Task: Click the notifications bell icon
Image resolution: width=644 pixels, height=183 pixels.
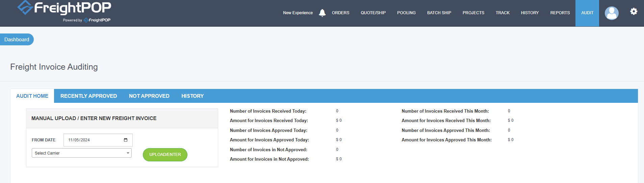Action: tap(322, 13)
